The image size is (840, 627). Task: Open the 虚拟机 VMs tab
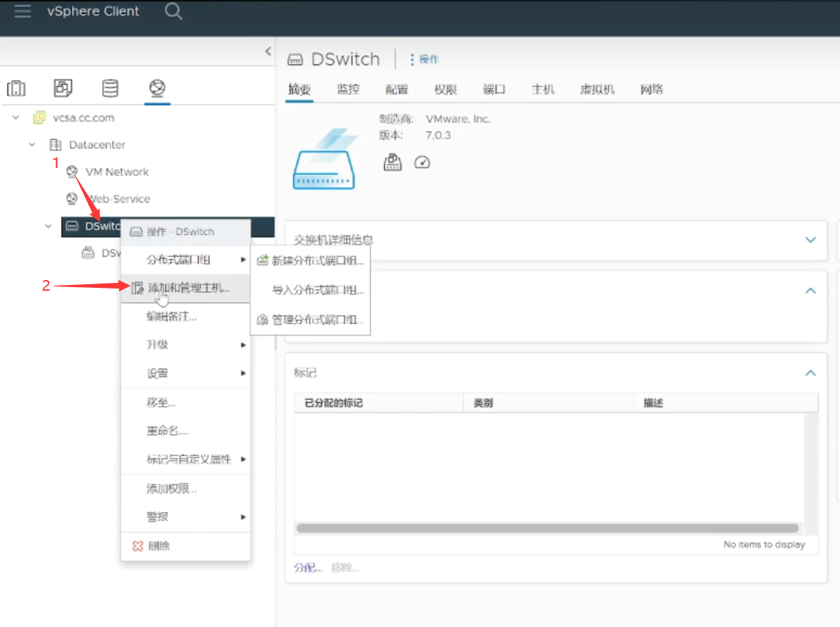tap(598, 89)
